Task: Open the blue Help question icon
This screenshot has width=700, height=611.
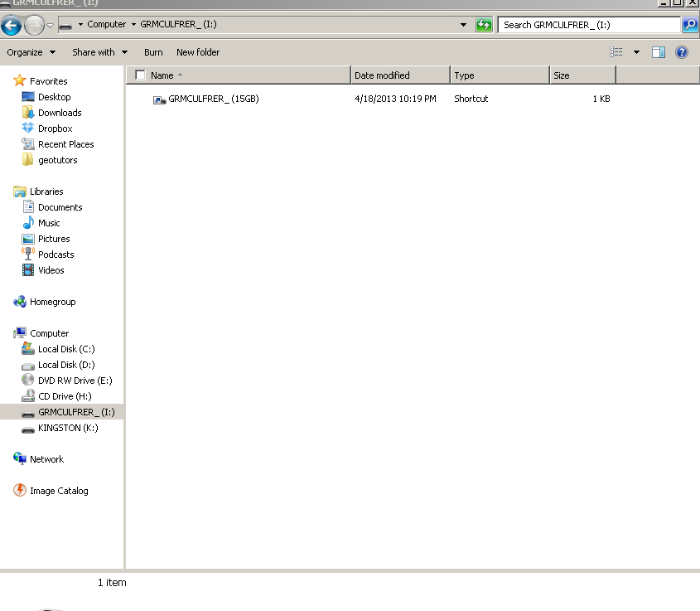Action: 682,52
